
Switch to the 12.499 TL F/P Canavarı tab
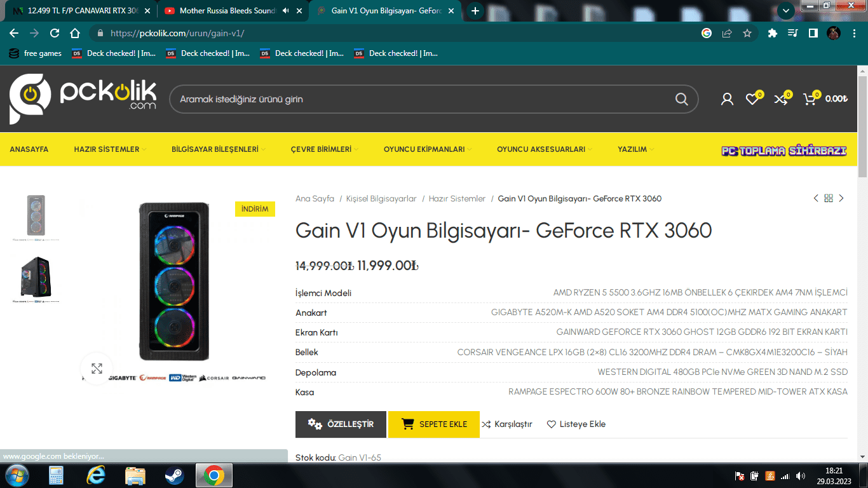pyautogui.click(x=79, y=11)
